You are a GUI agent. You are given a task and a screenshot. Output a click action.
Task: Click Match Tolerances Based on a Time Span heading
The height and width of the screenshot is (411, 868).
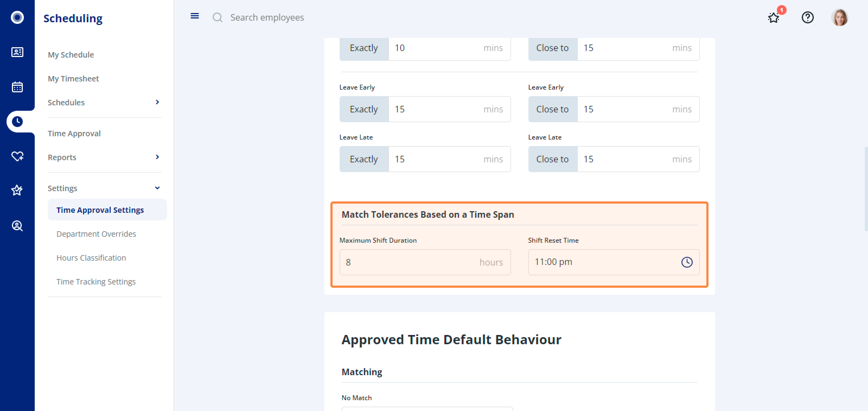(x=427, y=214)
